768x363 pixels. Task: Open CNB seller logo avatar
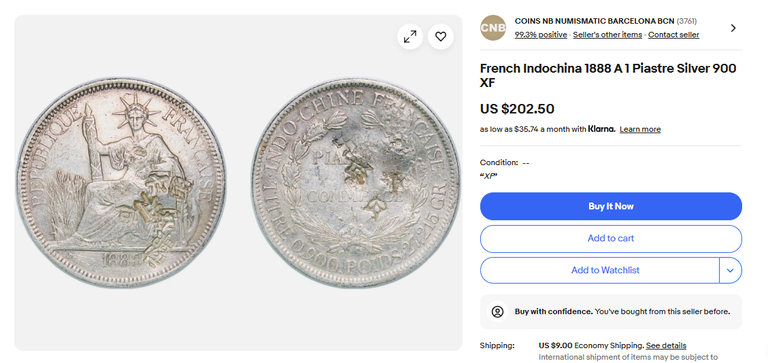[493, 28]
